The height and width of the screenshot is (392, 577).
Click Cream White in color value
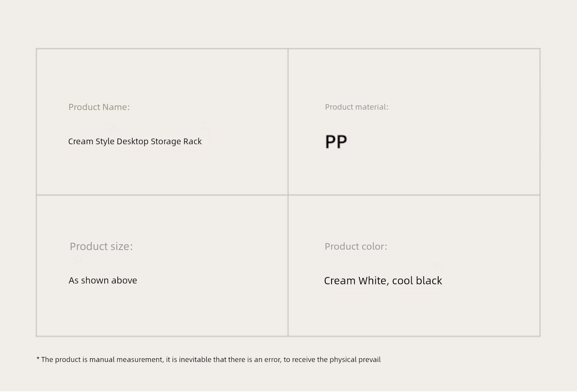click(355, 281)
